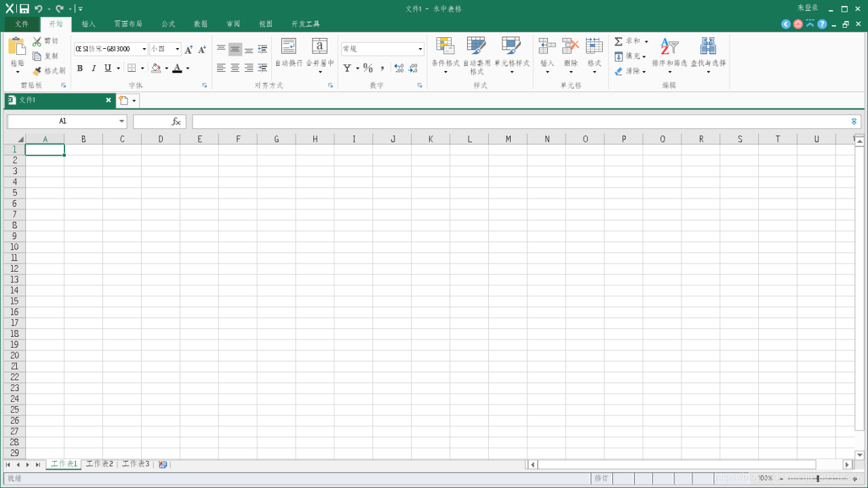Click the blue help question mark icon
The width and height of the screenshot is (868, 488).
tap(822, 24)
